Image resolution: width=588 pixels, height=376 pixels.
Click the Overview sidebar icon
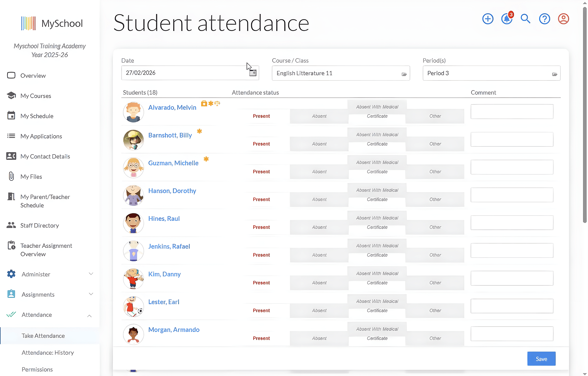tap(11, 75)
